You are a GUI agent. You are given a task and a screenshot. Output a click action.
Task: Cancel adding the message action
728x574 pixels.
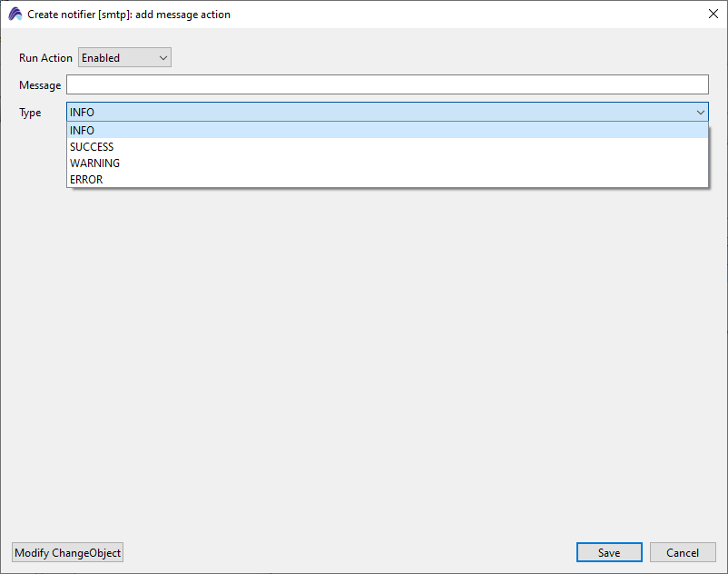click(x=683, y=553)
